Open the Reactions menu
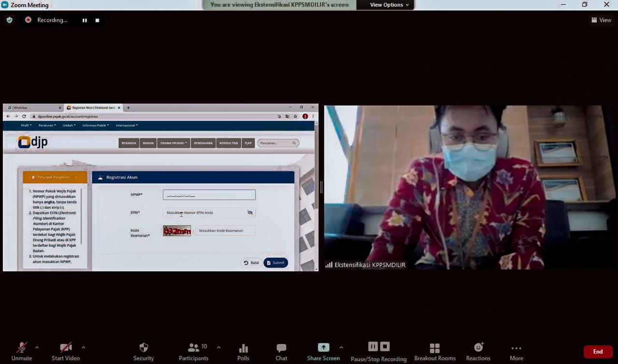 pos(478,348)
